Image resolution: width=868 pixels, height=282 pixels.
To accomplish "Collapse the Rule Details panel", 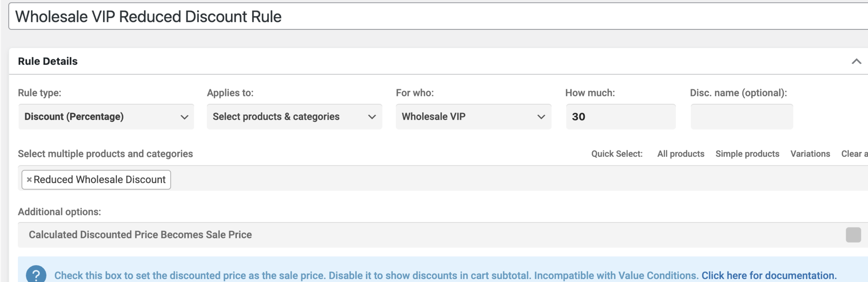I will coord(856,61).
